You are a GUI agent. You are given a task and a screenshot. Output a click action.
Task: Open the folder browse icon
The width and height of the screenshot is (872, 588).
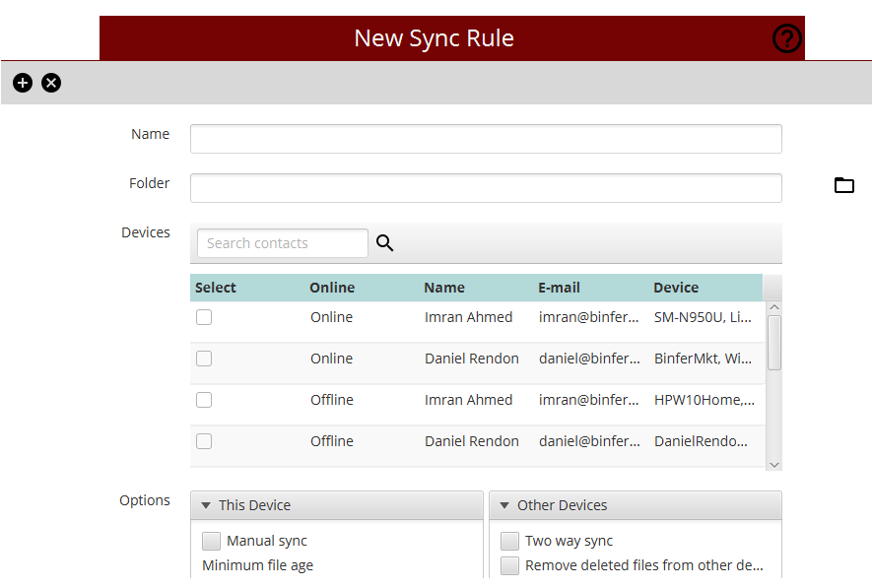pyautogui.click(x=844, y=185)
